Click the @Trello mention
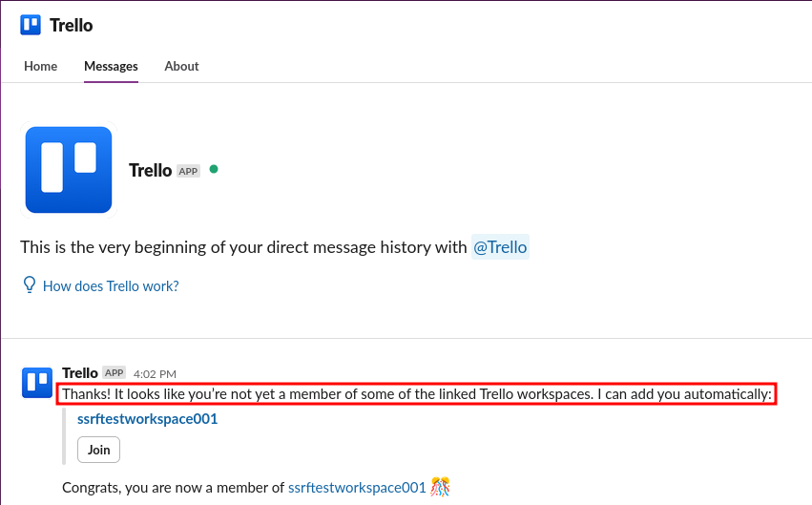The width and height of the screenshot is (812, 505). (x=500, y=247)
